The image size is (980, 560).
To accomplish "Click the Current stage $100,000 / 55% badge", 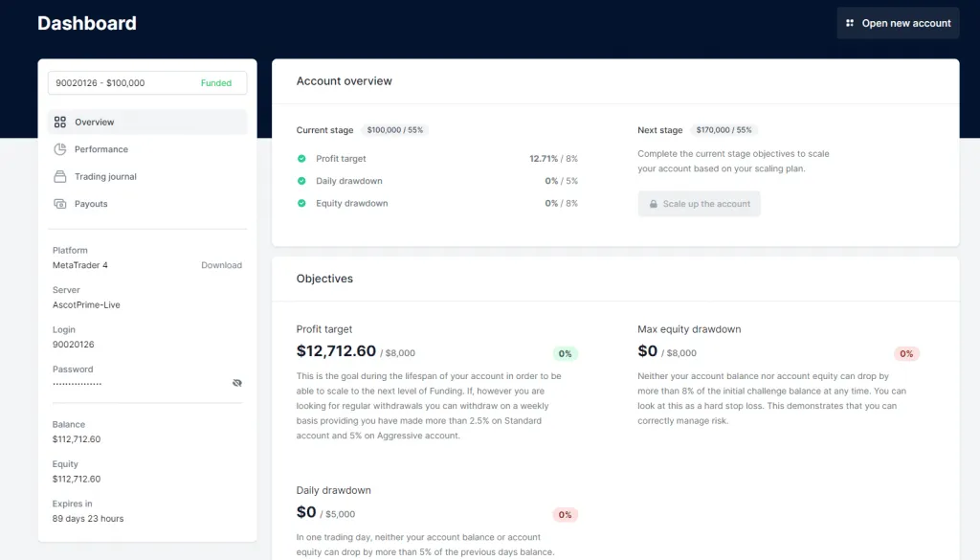I will (395, 130).
